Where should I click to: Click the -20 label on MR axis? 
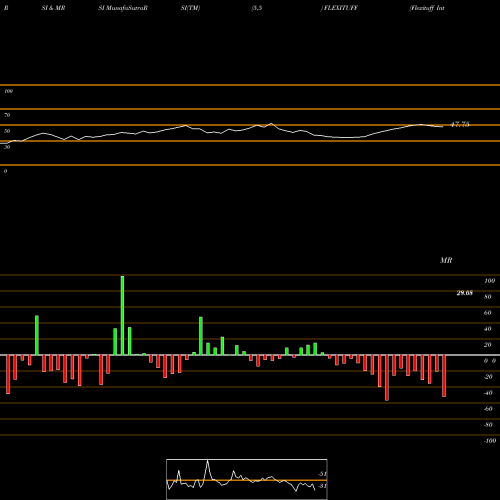coord(488,377)
